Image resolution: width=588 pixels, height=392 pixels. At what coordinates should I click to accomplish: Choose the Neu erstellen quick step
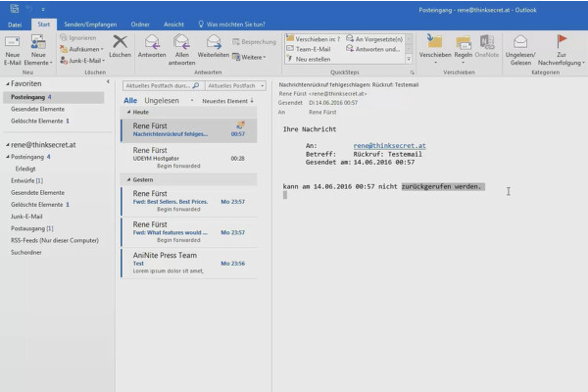click(x=309, y=59)
